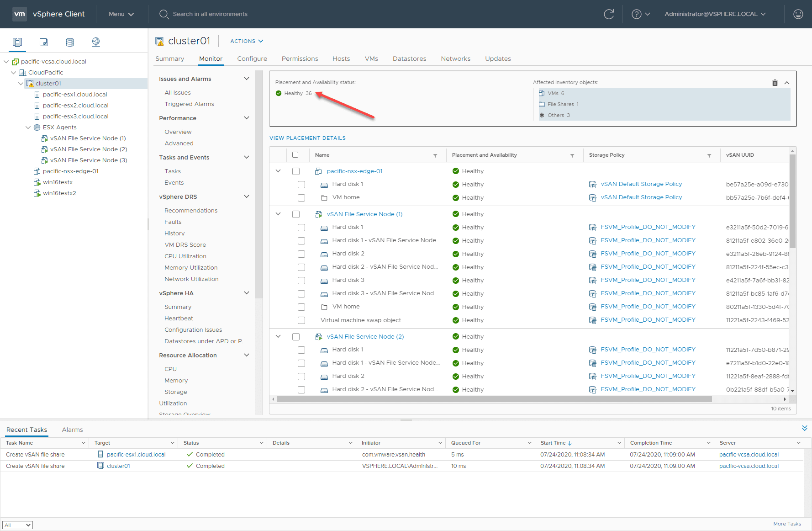This screenshot has height=531, width=812.
Task: Open the vSAN Default Storage Policy link
Action: 641,184
